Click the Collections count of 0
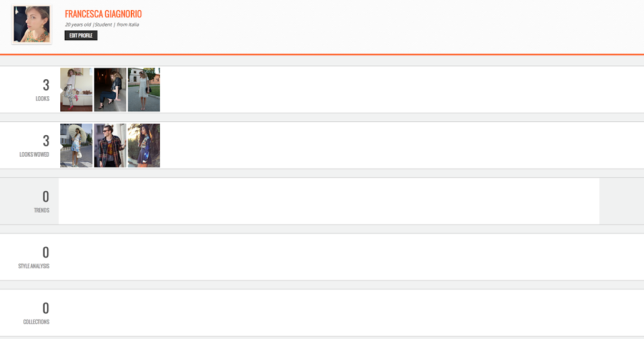The image size is (644, 339). (x=45, y=309)
